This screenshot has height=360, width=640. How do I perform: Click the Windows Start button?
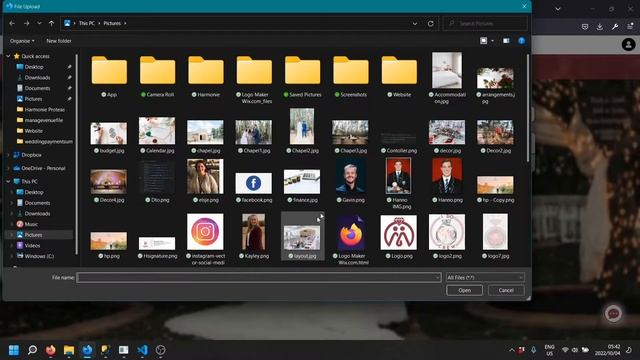(14, 350)
